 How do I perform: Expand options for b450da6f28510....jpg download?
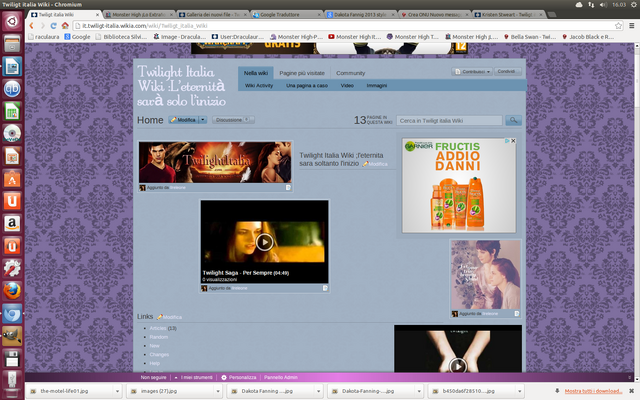click(520, 391)
